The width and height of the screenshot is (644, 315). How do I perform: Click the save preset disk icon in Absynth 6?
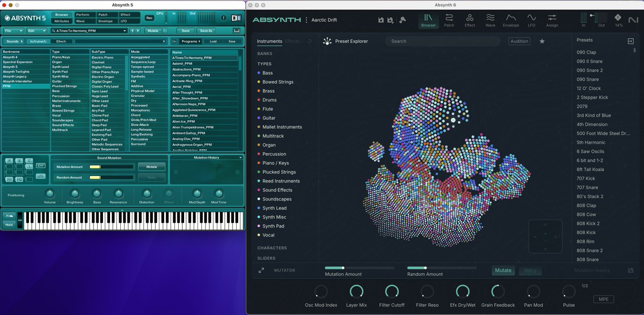click(x=380, y=20)
